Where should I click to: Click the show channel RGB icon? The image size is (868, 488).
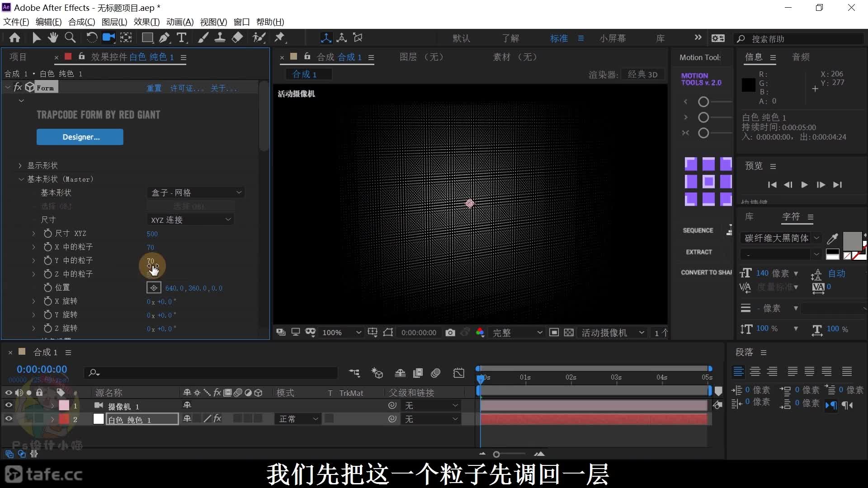coord(480,333)
